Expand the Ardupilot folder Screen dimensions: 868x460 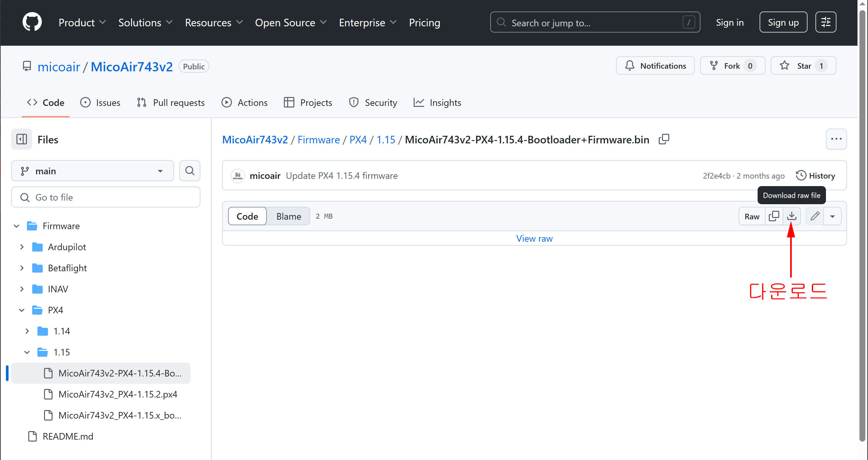point(22,247)
